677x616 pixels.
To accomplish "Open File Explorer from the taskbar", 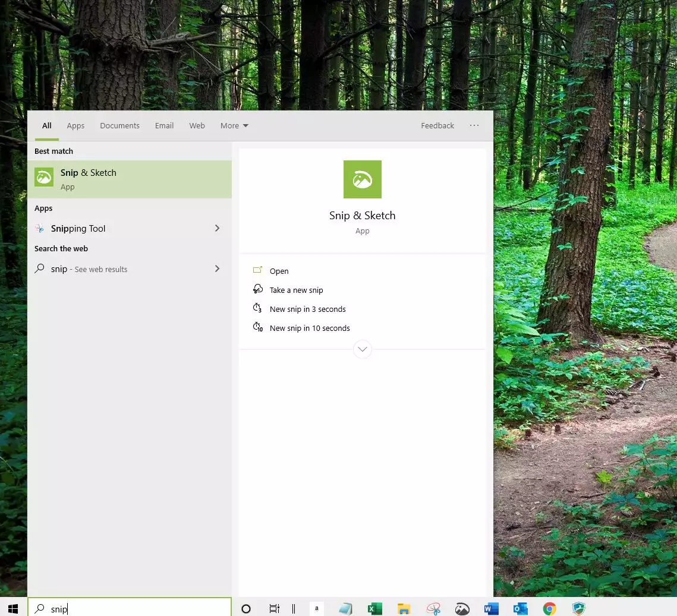I will tap(404, 609).
